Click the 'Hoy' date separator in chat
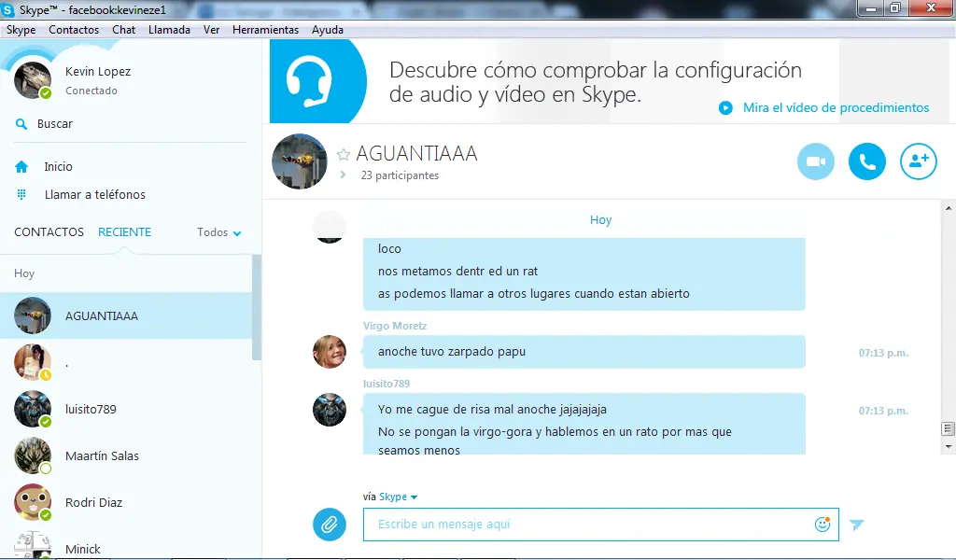956x560 pixels. click(600, 220)
